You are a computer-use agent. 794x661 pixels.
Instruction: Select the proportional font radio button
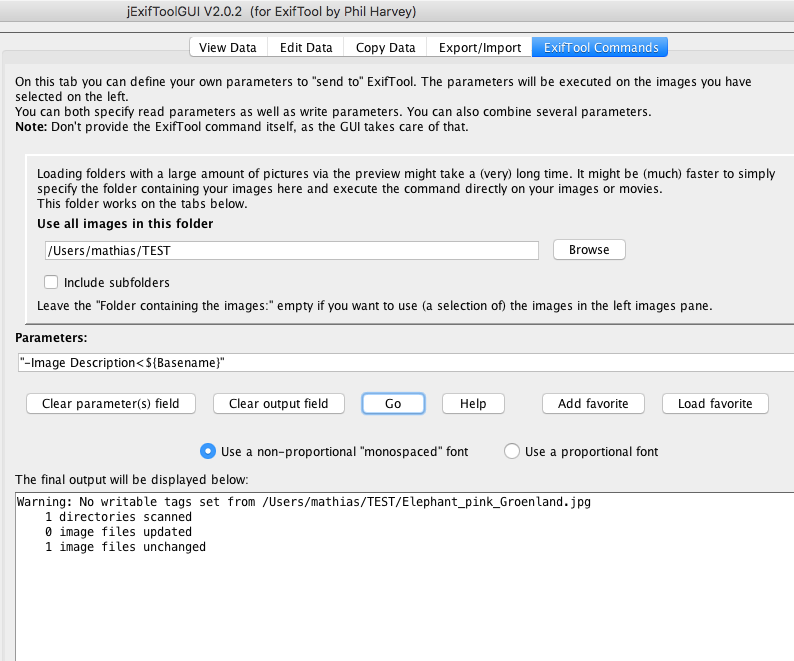point(511,451)
